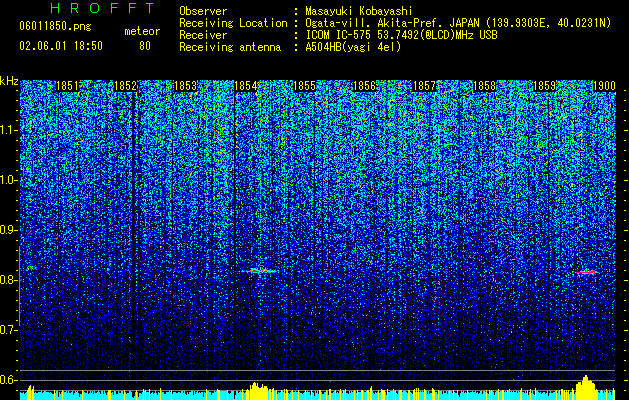Click the 1858 time marker
This screenshot has height=400, width=629.
(x=485, y=86)
